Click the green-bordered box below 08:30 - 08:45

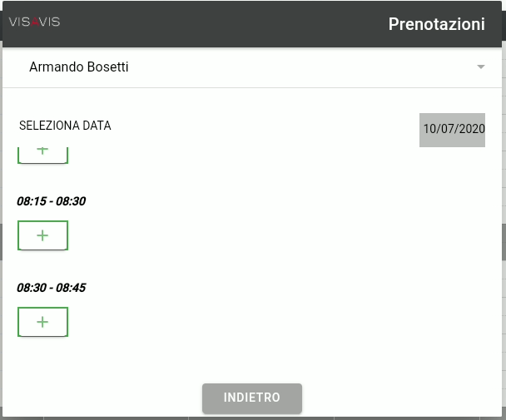(x=43, y=322)
